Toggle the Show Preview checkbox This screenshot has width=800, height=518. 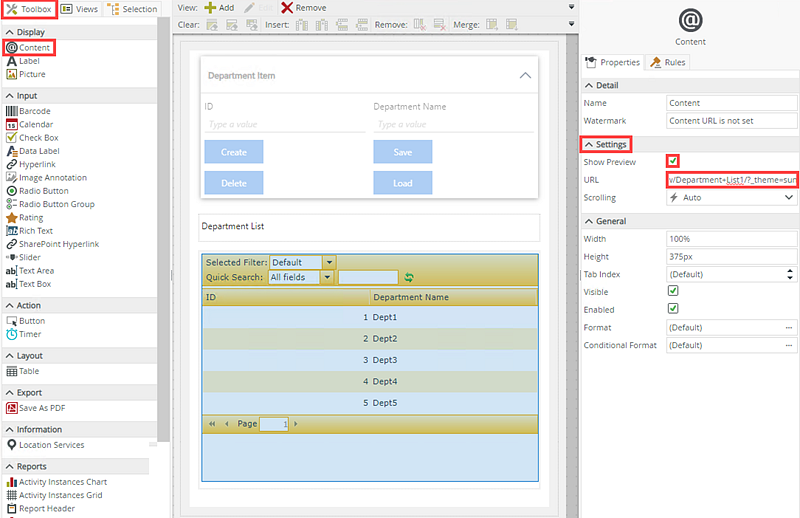(x=673, y=161)
